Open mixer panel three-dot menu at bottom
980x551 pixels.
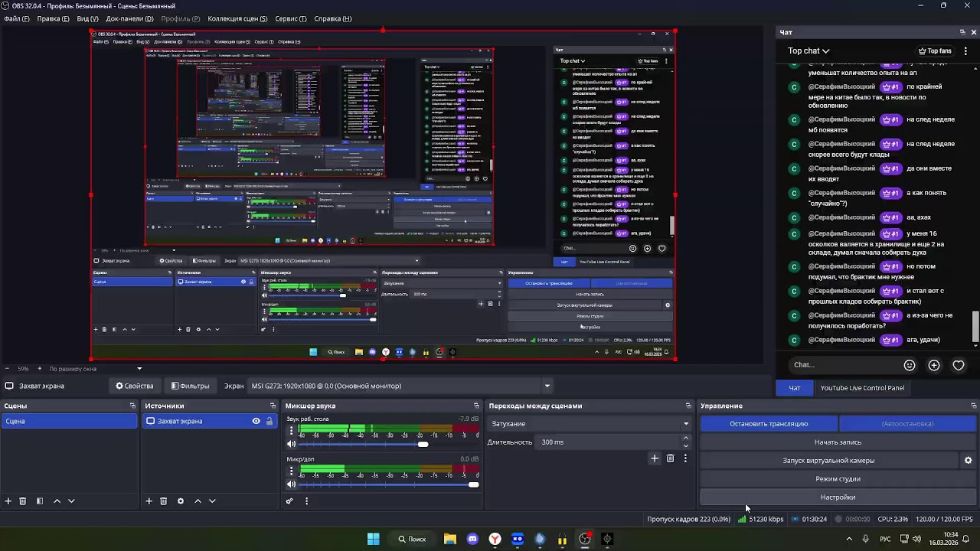click(306, 501)
